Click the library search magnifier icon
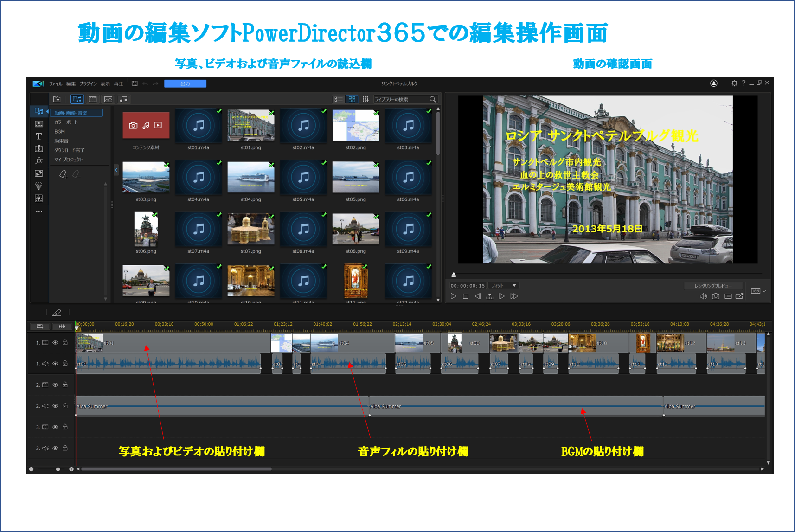 click(x=433, y=99)
